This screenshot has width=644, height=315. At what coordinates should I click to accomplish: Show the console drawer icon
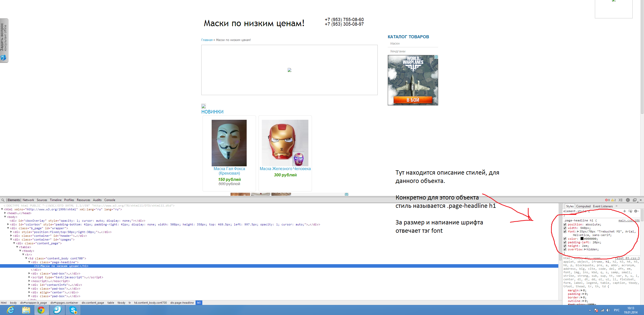click(621, 200)
